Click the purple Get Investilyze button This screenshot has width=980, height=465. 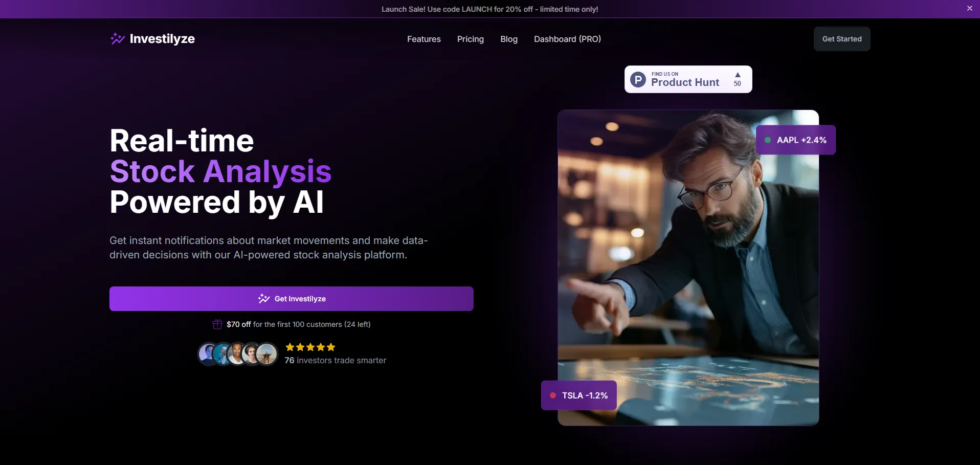point(292,299)
